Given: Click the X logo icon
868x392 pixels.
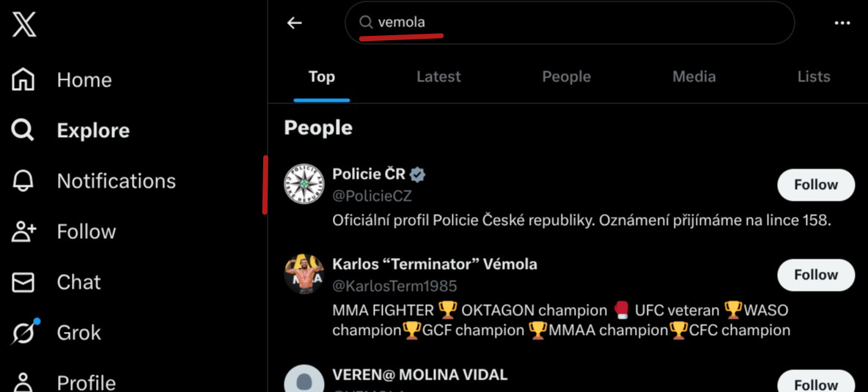Looking at the screenshot, I should (x=23, y=25).
